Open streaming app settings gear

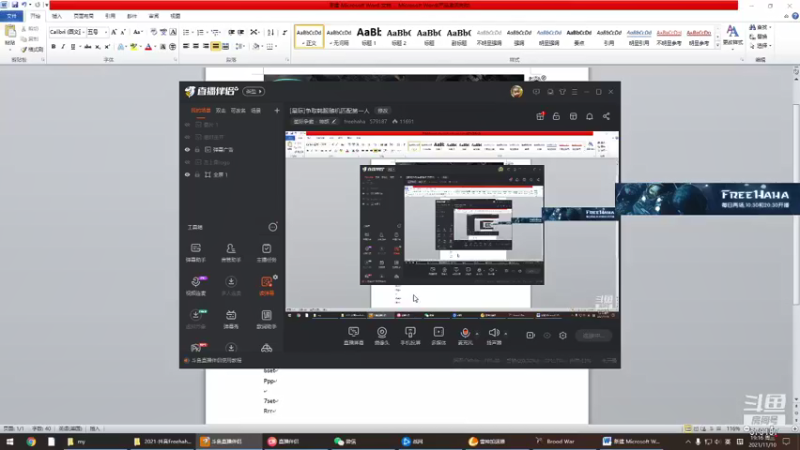click(x=563, y=336)
